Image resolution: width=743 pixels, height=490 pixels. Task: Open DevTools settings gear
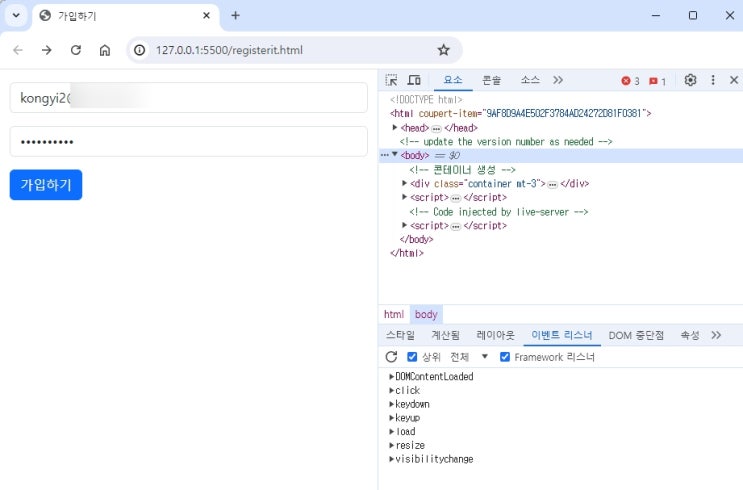(690, 80)
